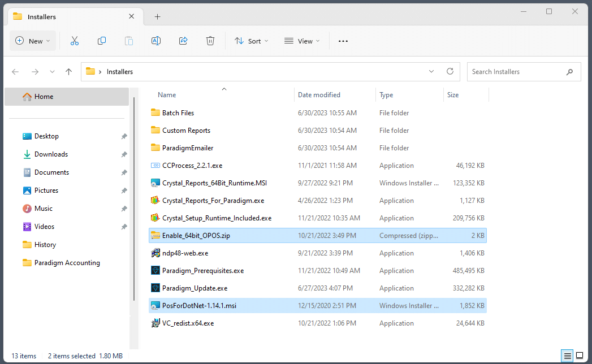Image resolution: width=592 pixels, height=364 pixels.
Task: Unpin Music using its pin icon
Action: (124, 209)
